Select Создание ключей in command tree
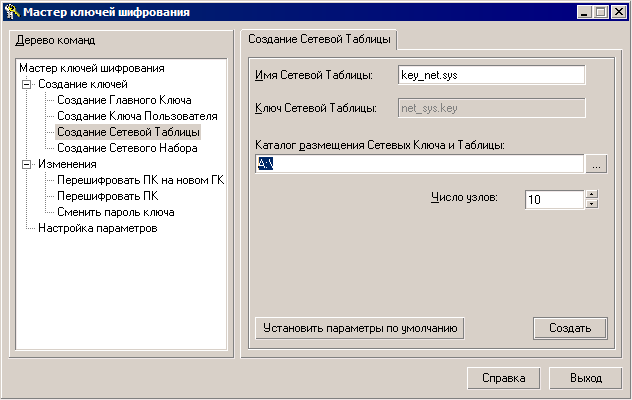 pyautogui.click(x=83, y=84)
